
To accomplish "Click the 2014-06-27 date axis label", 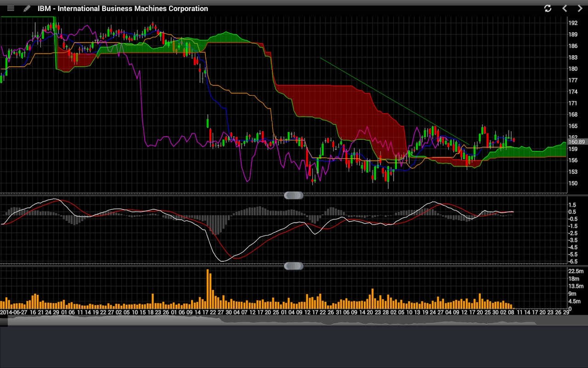I will [14, 312].
